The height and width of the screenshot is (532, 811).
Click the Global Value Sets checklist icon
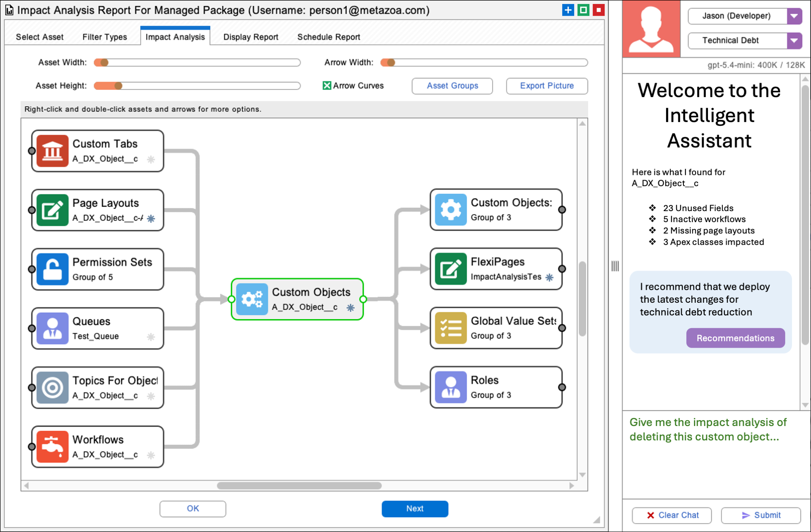coord(451,328)
